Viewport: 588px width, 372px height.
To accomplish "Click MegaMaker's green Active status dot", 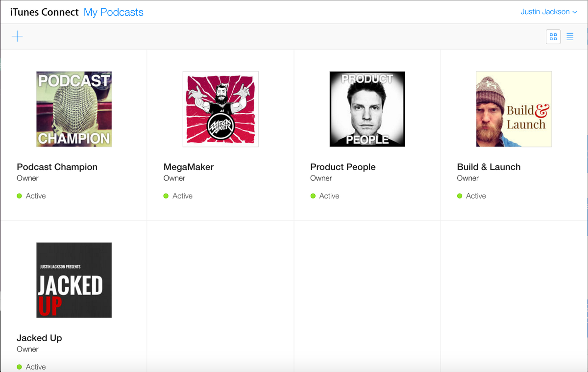I will [x=166, y=196].
